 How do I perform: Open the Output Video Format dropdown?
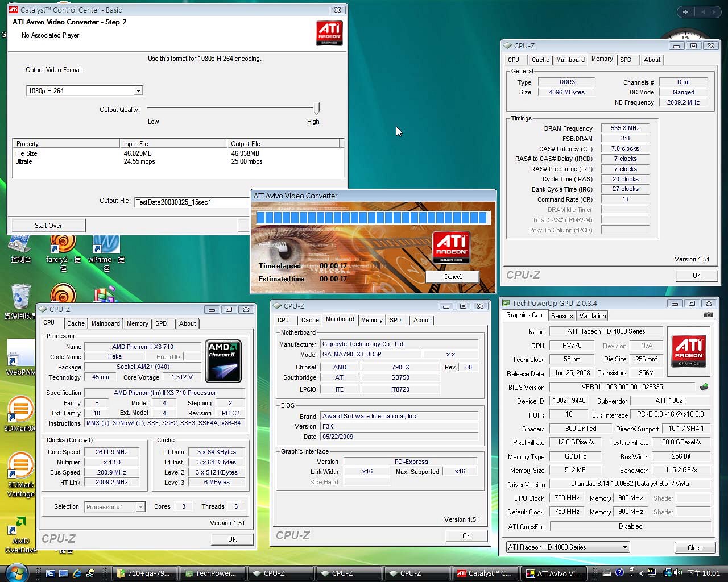[138, 91]
